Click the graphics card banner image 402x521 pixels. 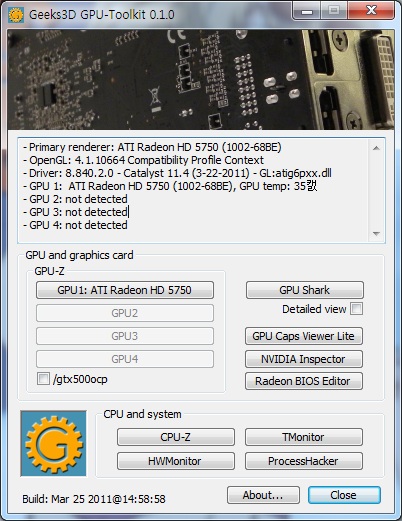pos(201,80)
